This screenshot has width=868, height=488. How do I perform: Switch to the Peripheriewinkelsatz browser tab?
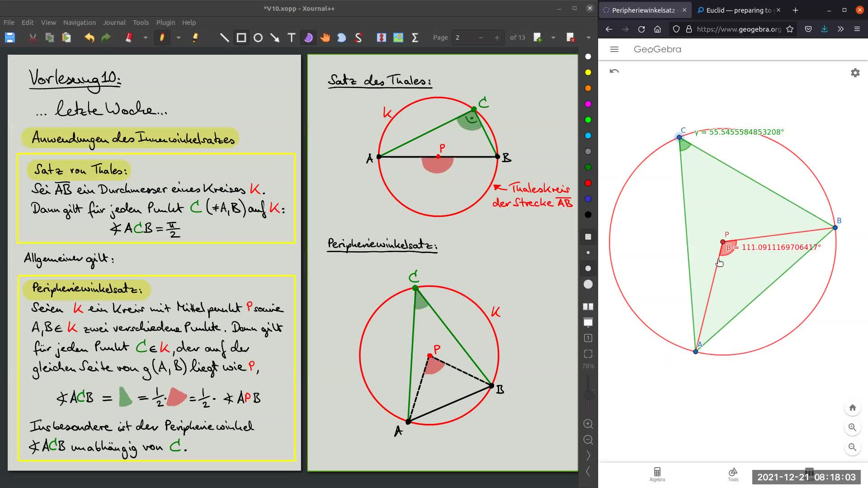click(x=644, y=10)
